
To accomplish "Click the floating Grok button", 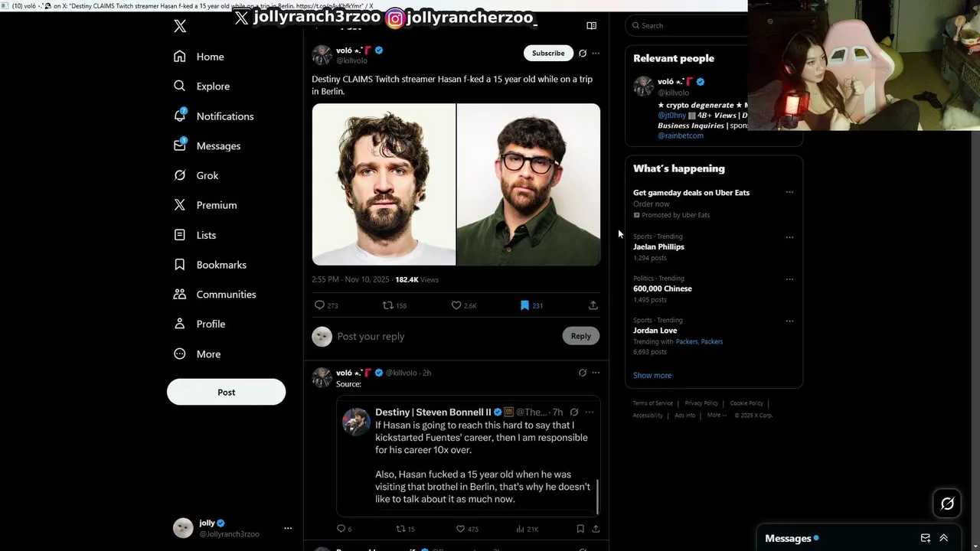I will [x=947, y=504].
